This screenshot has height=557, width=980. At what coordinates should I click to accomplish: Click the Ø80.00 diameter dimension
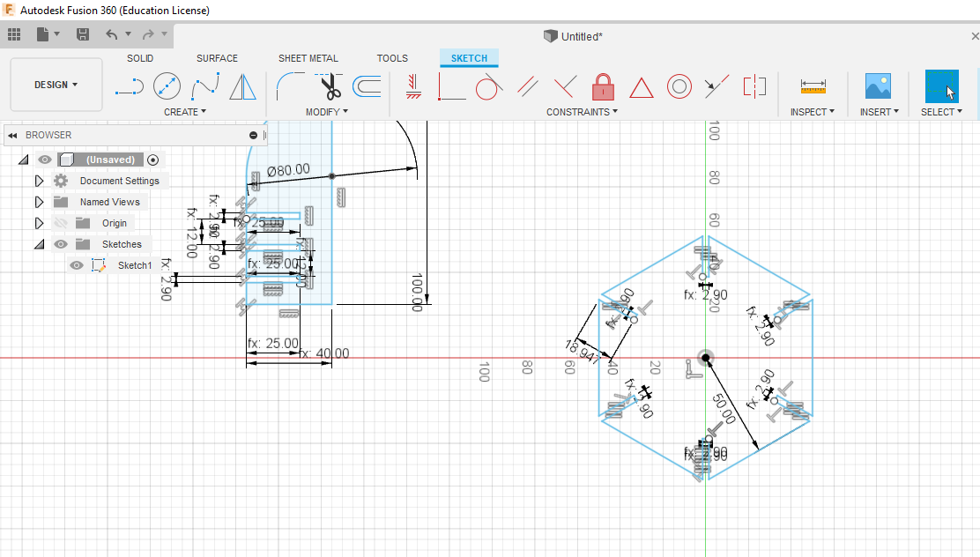[288, 170]
